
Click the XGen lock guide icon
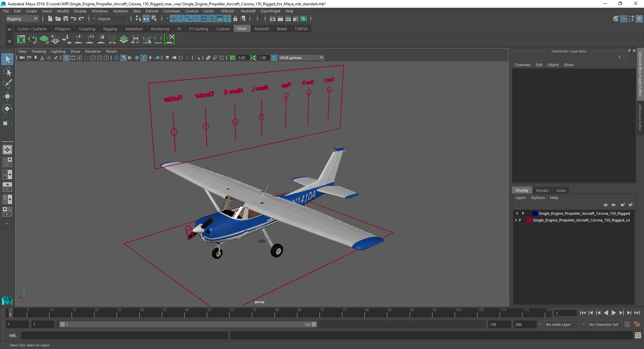tap(101, 40)
